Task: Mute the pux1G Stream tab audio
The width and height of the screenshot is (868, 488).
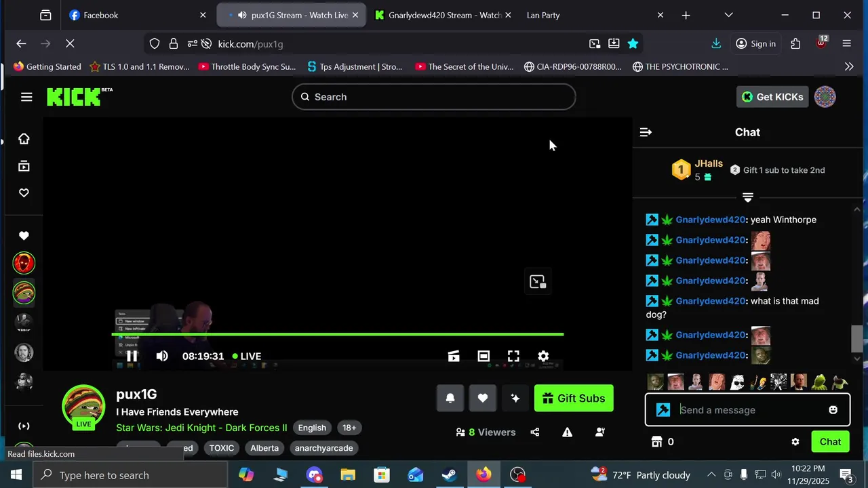Action: click(242, 15)
